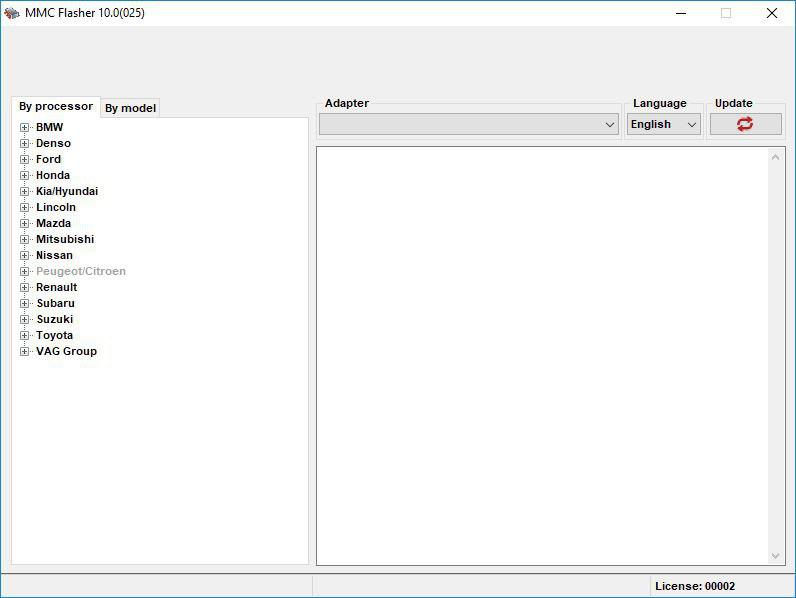Expand the Denso processor node
The width and height of the screenshot is (796, 598).
pos(25,143)
